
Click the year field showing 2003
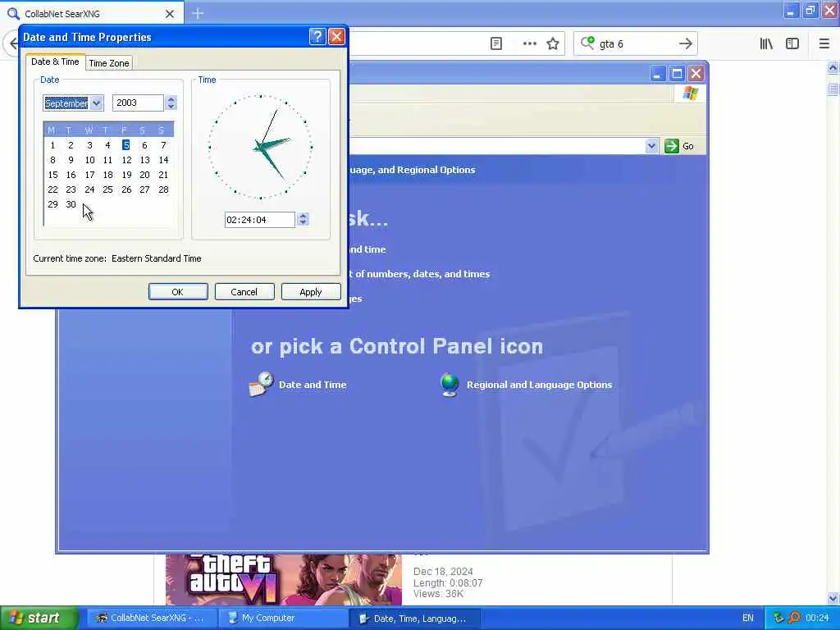pos(138,103)
